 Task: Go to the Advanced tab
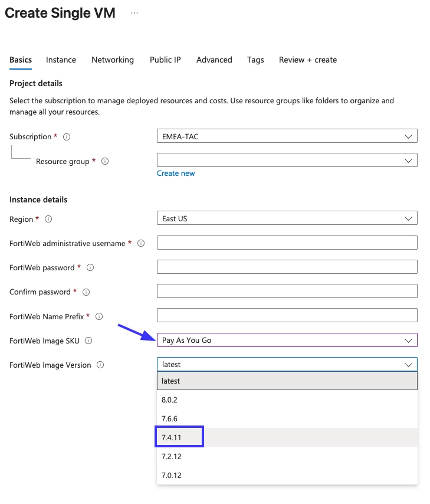click(x=214, y=60)
